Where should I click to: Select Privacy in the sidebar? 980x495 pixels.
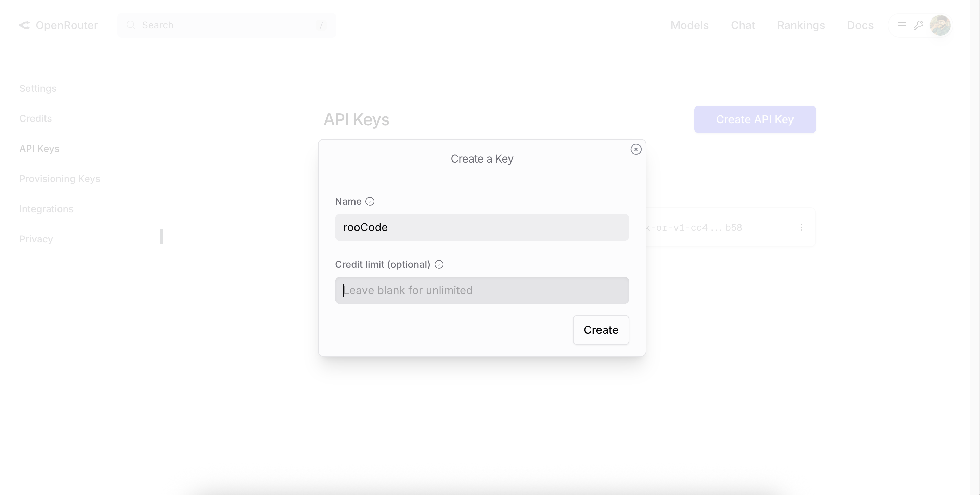click(36, 239)
